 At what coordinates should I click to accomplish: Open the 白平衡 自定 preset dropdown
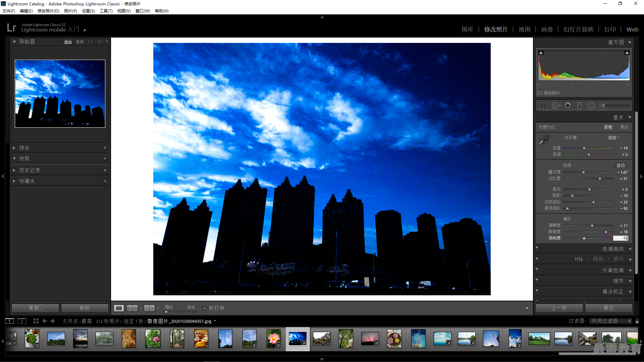(614, 137)
